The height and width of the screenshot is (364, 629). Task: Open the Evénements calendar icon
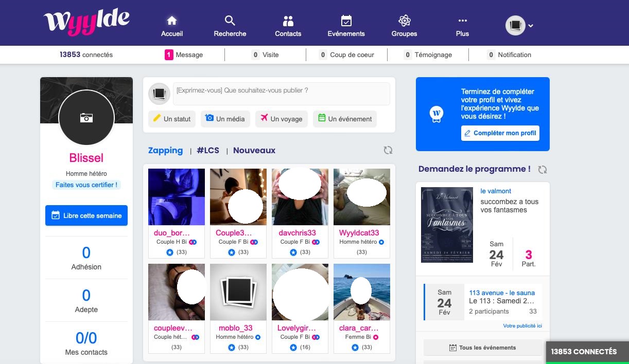(x=346, y=21)
